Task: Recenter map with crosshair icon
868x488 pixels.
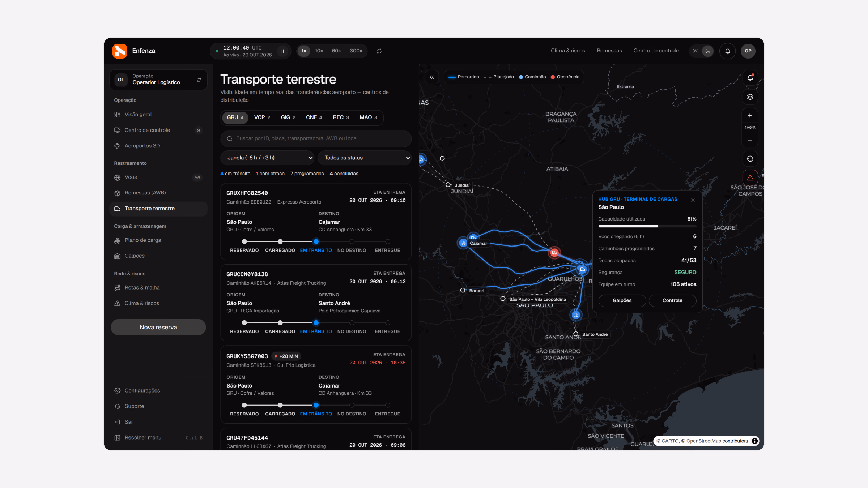Action: coord(750,159)
